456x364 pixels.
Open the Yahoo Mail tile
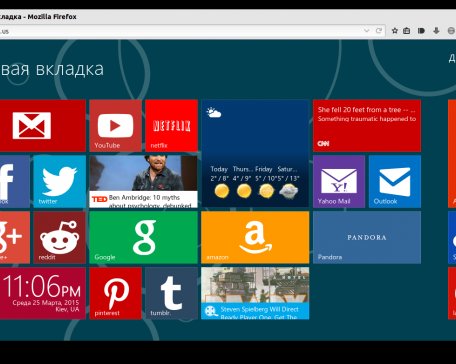(x=339, y=182)
